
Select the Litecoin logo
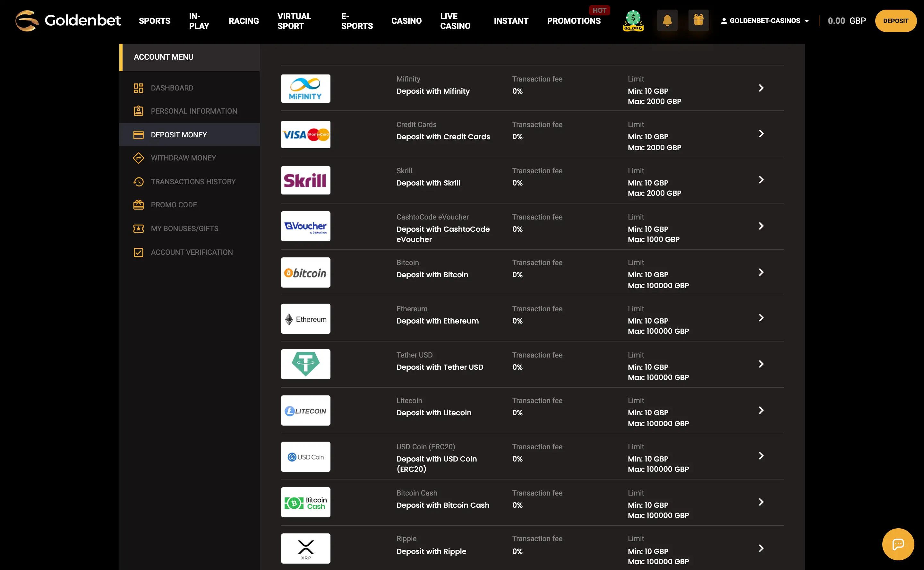(306, 410)
